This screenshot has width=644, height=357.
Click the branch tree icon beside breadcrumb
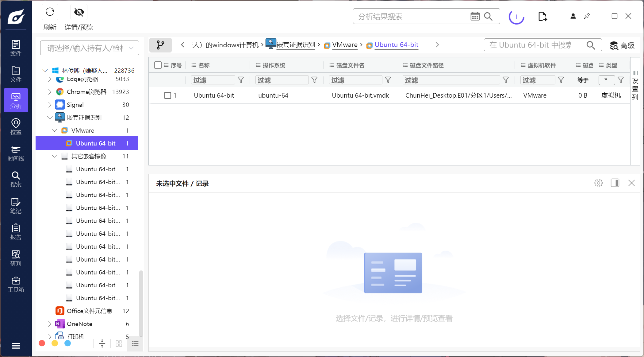point(160,45)
